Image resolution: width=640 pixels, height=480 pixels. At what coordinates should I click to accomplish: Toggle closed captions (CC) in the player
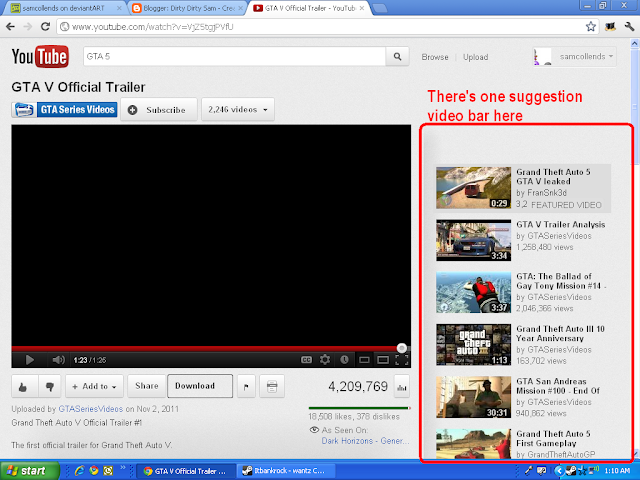(x=306, y=360)
